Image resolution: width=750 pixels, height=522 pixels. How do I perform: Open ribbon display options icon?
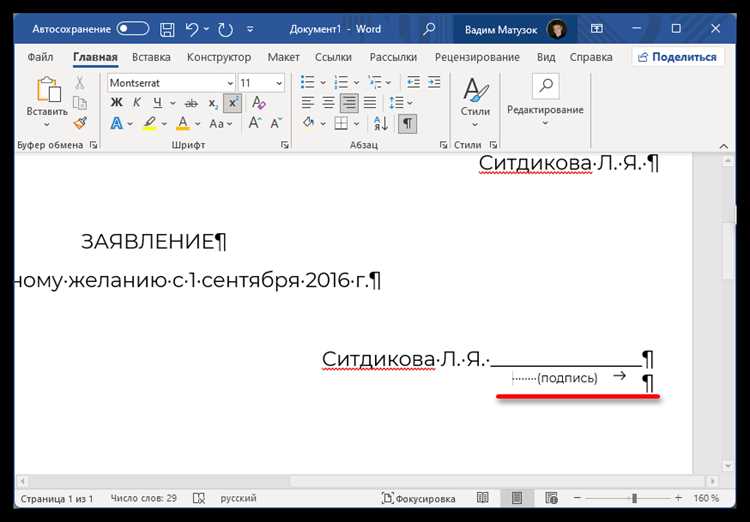(x=596, y=29)
